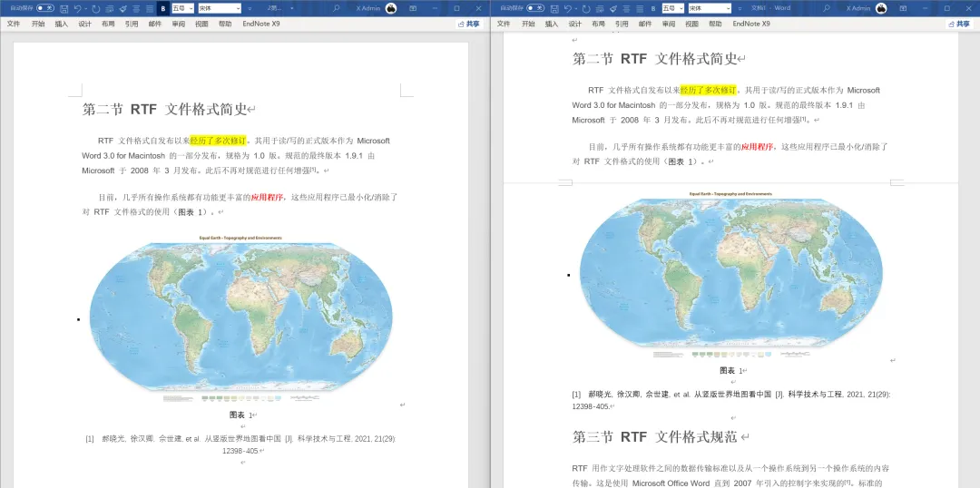Click the Redo icon in left Word window
Image resolution: width=980 pixels, height=488 pixels.
tap(95, 8)
